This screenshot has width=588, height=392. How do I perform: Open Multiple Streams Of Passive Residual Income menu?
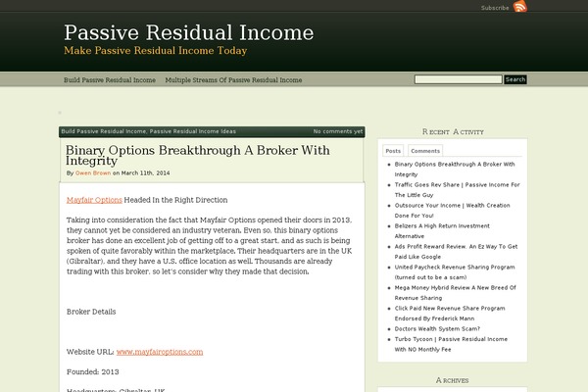point(233,80)
